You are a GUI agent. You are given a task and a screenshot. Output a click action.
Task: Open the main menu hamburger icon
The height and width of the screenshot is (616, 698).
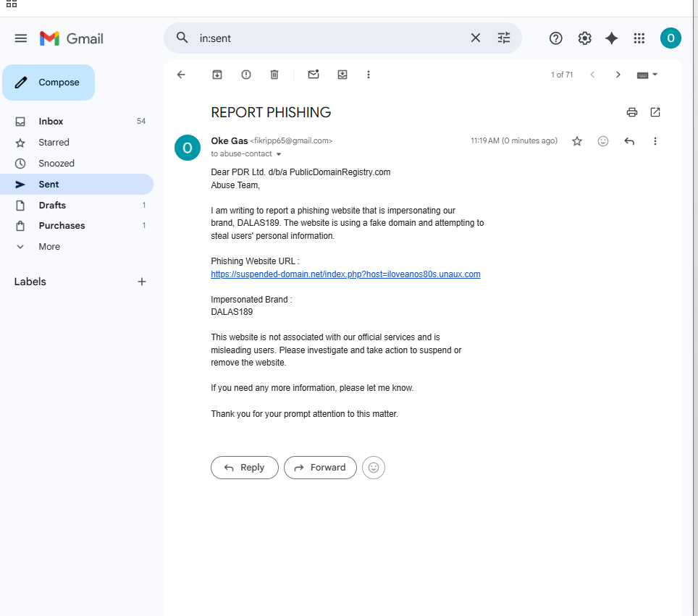pyautogui.click(x=20, y=38)
